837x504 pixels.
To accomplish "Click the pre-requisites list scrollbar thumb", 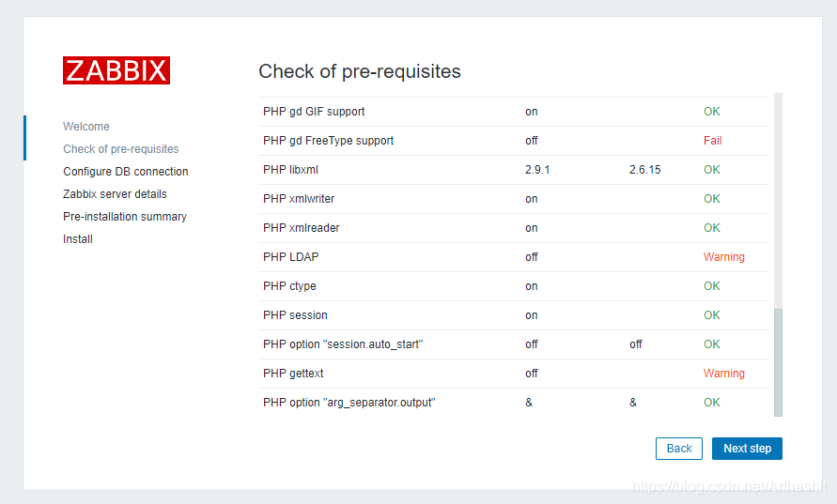I will pyautogui.click(x=778, y=362).
